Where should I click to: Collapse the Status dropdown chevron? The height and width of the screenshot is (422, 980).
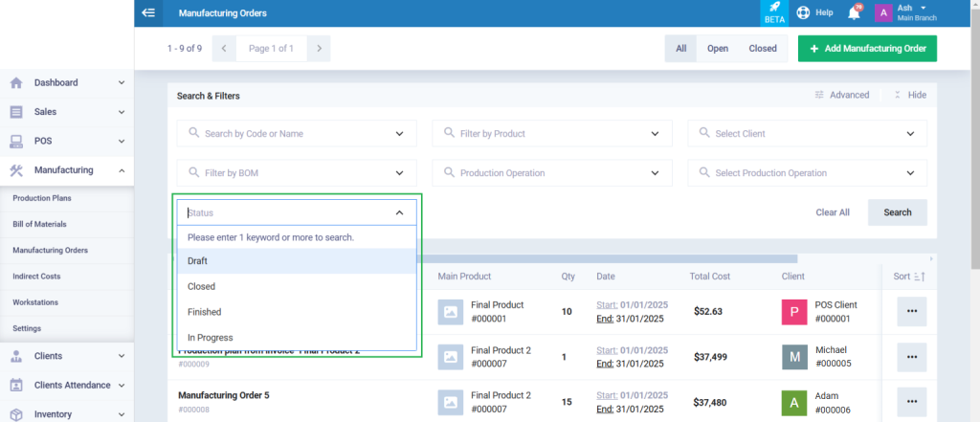(x=399, y=212)
